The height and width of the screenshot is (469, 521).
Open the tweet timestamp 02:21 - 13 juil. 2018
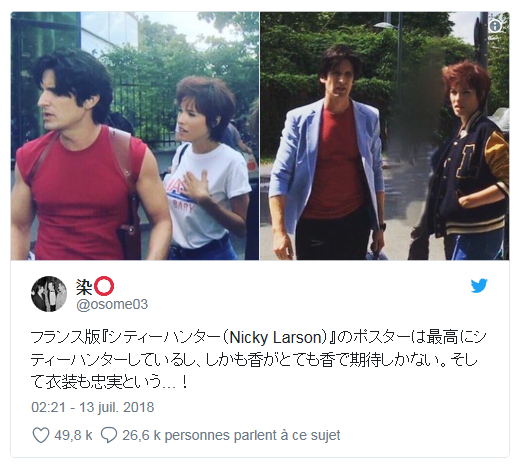pos(93,407)
